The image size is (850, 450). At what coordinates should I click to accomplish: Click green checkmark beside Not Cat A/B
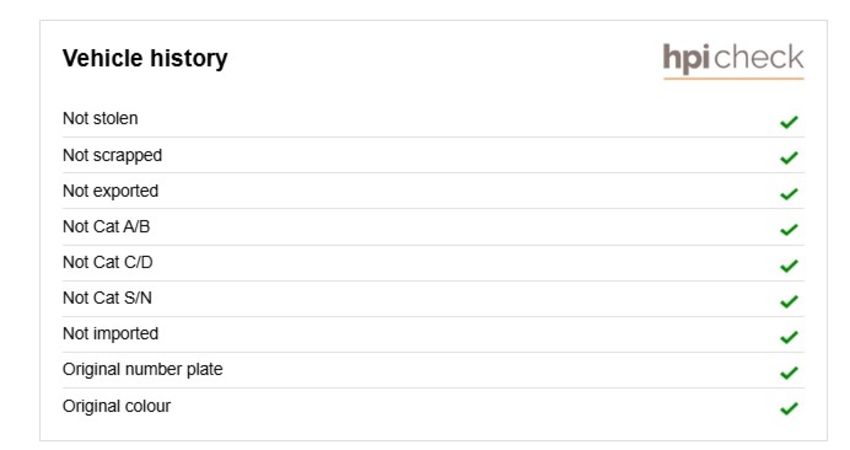pos(789,230)
